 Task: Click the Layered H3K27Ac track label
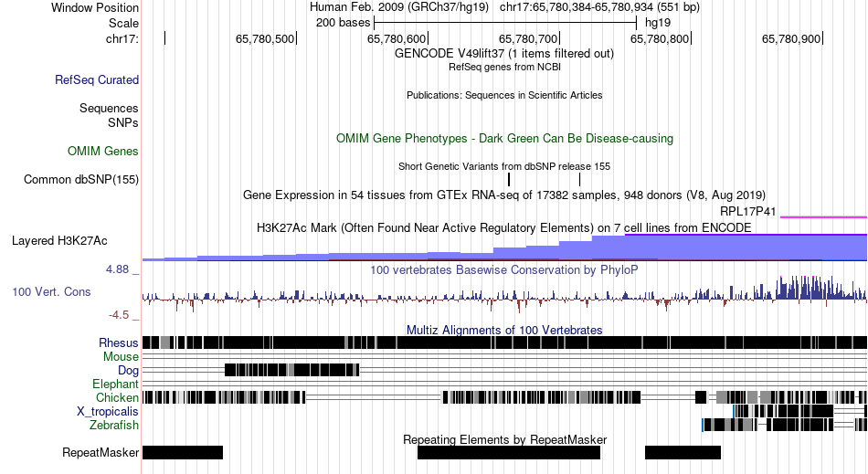click(x=59, y=240)
